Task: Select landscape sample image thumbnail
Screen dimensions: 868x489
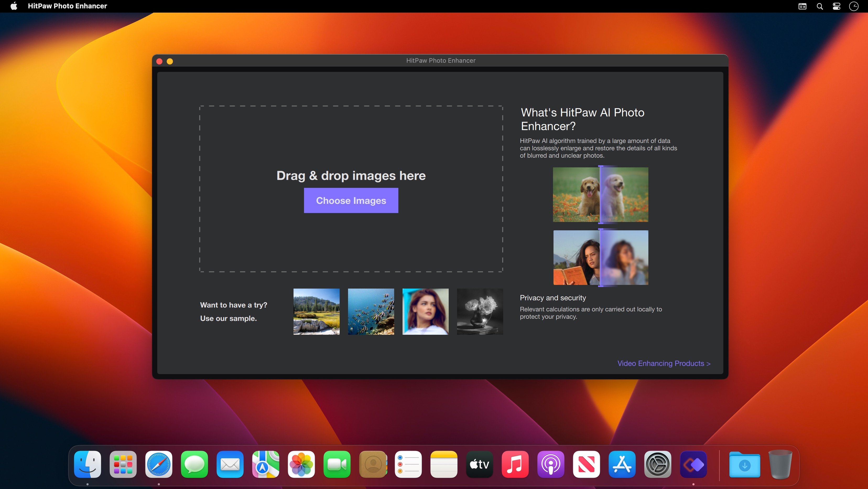Action: (x=317, y=312)
